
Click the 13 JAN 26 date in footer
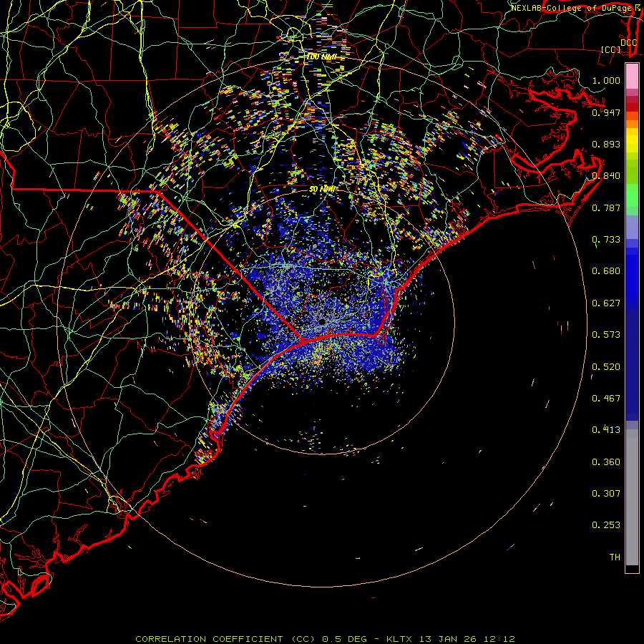click(448, 639)
